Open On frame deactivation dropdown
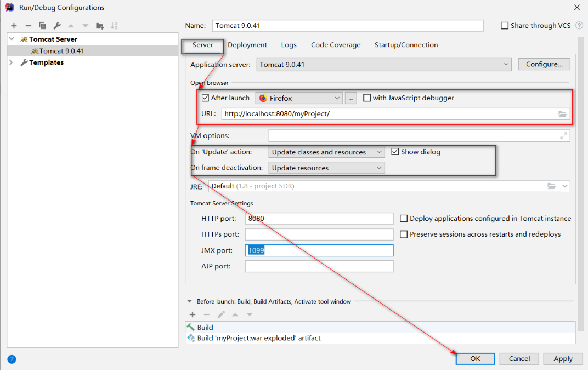Image resolution: width=588 pixels, height=372 pixels. (x=326, y=168)
